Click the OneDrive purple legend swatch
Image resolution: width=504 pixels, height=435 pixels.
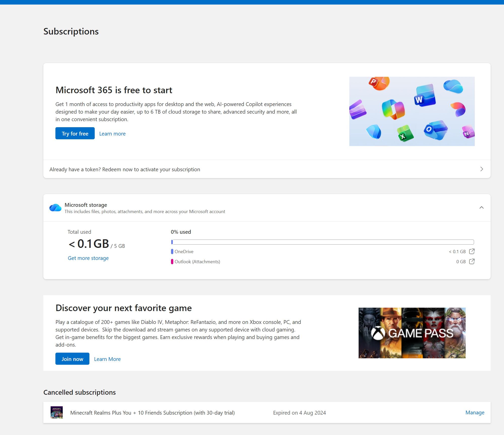[x=172, y=251]
